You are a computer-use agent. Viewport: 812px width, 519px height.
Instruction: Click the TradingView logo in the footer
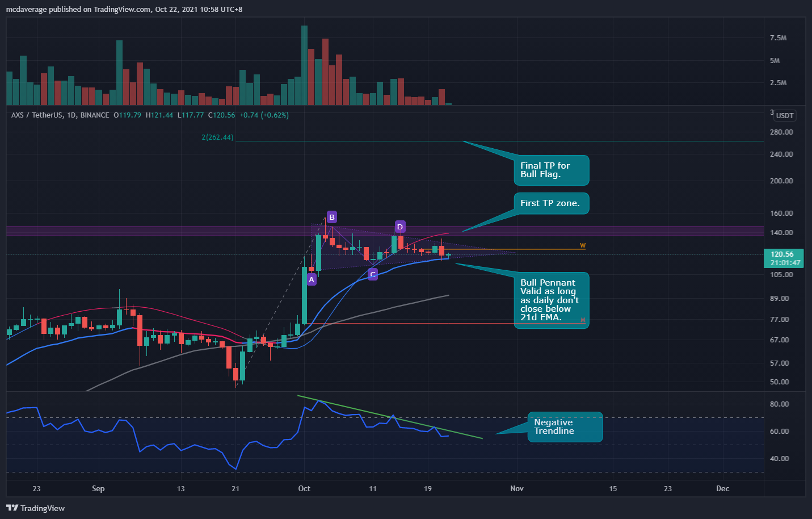tap(35, 508)
